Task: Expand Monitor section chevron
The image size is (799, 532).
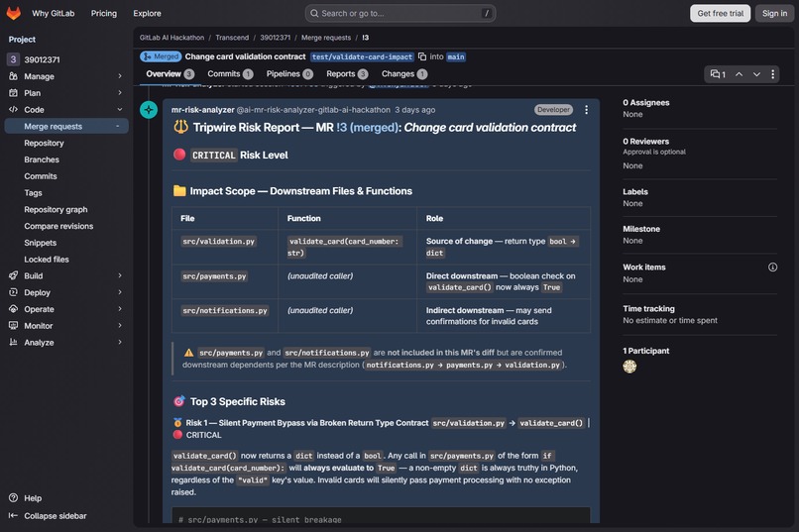Action: [120, 326]
